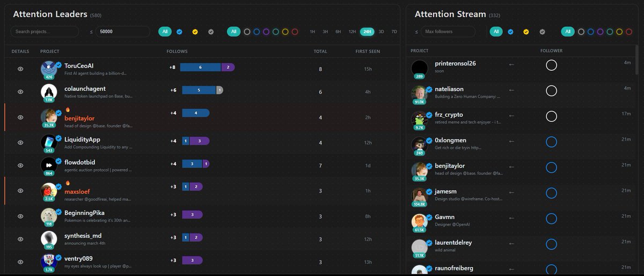Show details for ToruCeoAI via eye icon
Image resolution: width=644 pixels, height=276 pixels.
point(20,69)
